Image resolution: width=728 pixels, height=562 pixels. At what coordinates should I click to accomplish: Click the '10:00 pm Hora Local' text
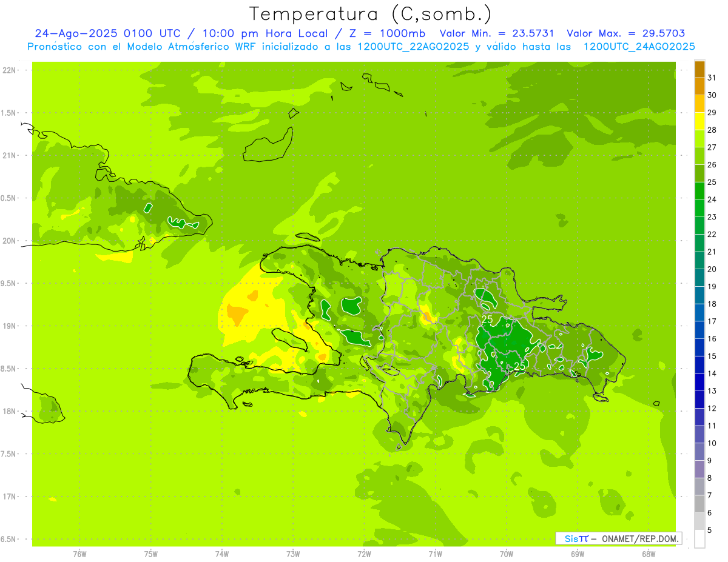pos(269,33)
